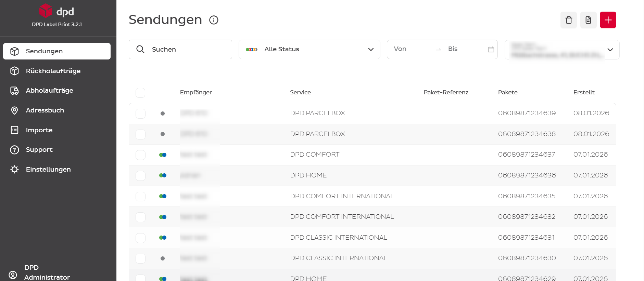Sort by Erstellt column header

584,92
